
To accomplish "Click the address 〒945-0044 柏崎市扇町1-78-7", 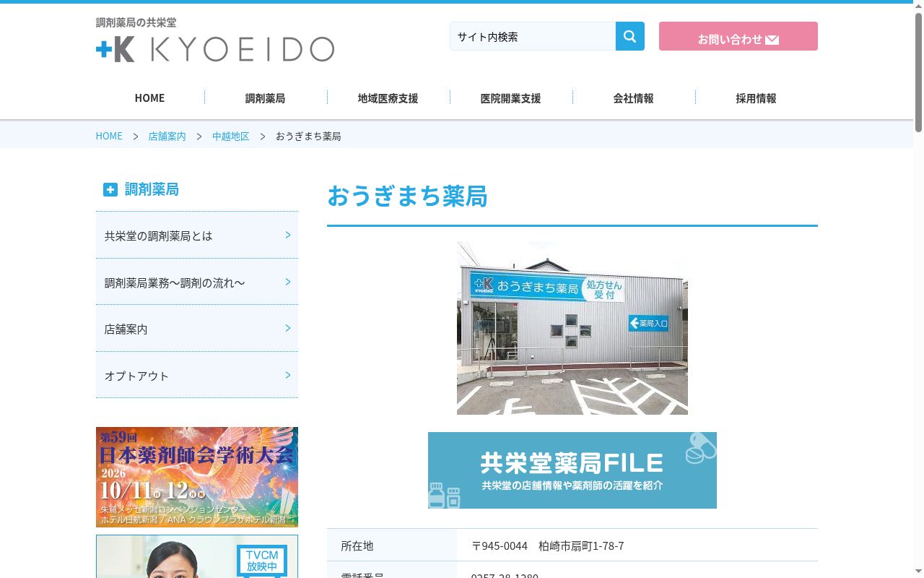I will click(548, 545).
